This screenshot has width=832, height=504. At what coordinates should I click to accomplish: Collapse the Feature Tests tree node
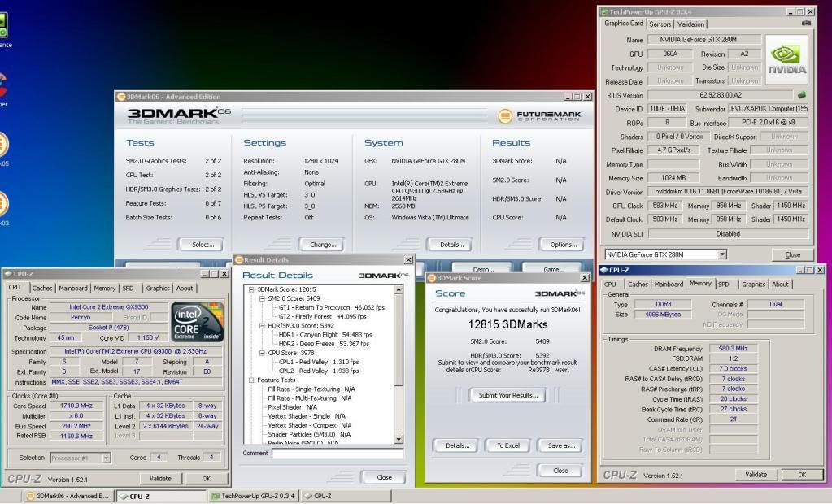click(251, 380)
